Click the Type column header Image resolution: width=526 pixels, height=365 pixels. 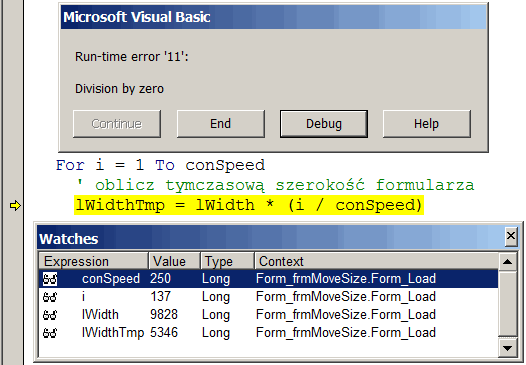coord(227,261)
